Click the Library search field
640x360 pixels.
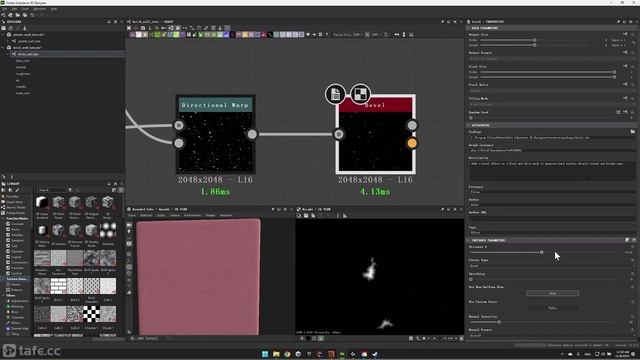(x=52, y=190)
